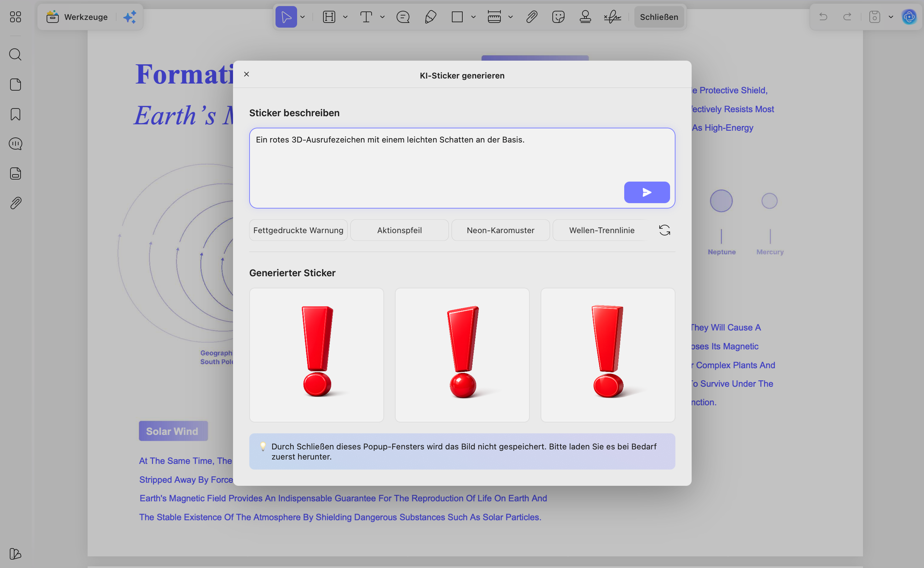Select the highlighter pen tool
The image size is (924, 568).
[x=430, y=17]
